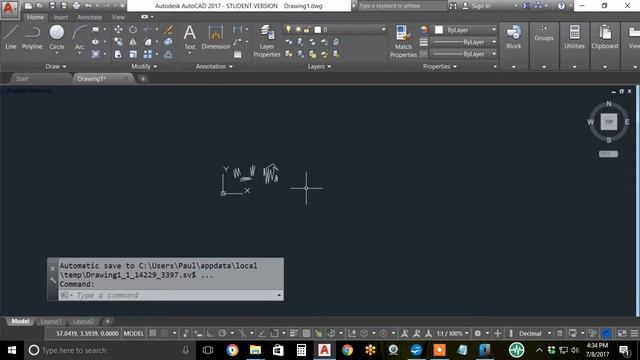Image resolution: width=640 pixels, height=360 pixels.
Task: Select the Explode tool in Modify
Action: [x=168, y=42]
